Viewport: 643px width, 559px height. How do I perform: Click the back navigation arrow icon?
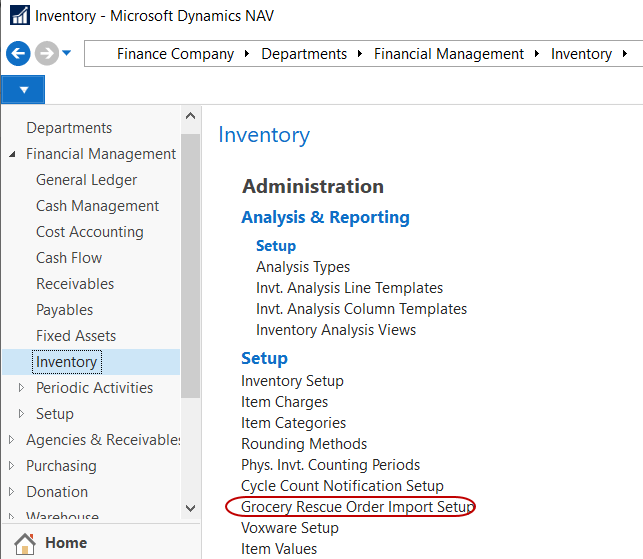click(x=17, y=53)
